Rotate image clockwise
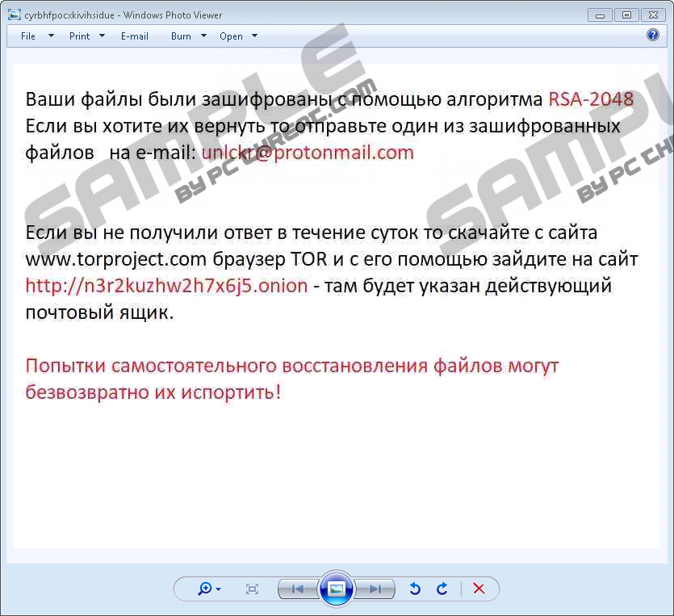Screen dimensions: 674x616 pyautogui.click(x=442, y=589)
